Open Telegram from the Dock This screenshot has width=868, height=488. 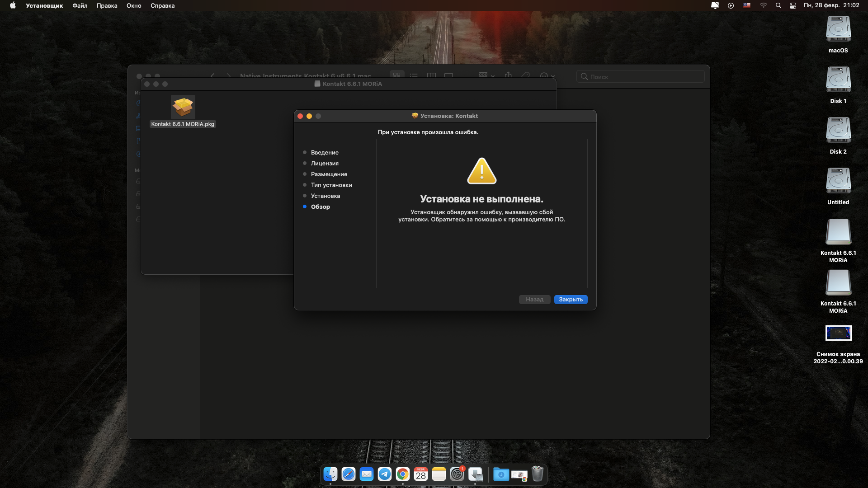point(385,474)
